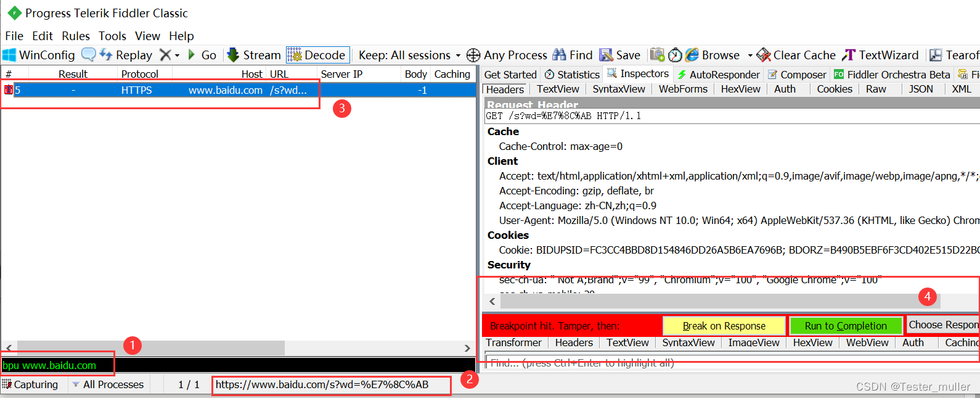
Task: Open the View menu
Action: (147, 36)
